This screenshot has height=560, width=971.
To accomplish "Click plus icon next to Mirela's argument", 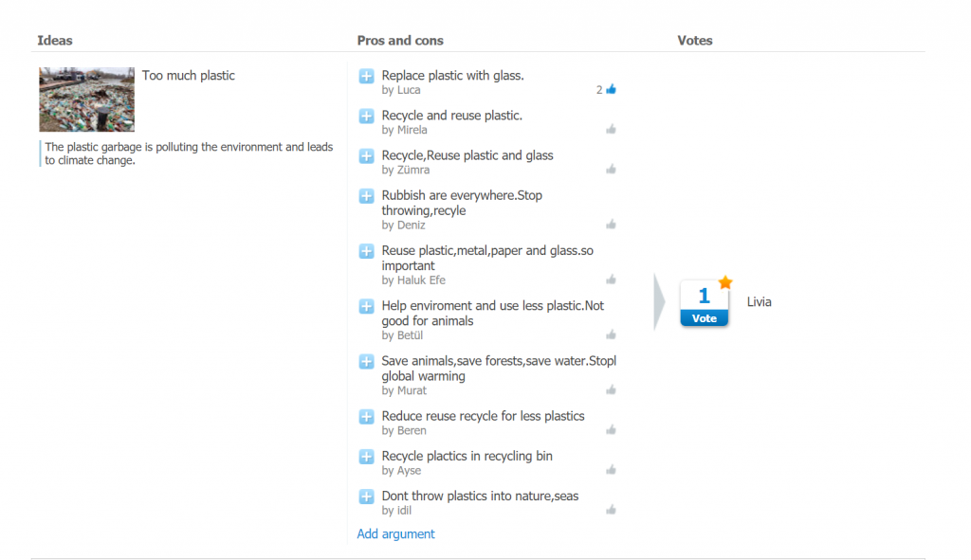I will (x=366, y=116).
